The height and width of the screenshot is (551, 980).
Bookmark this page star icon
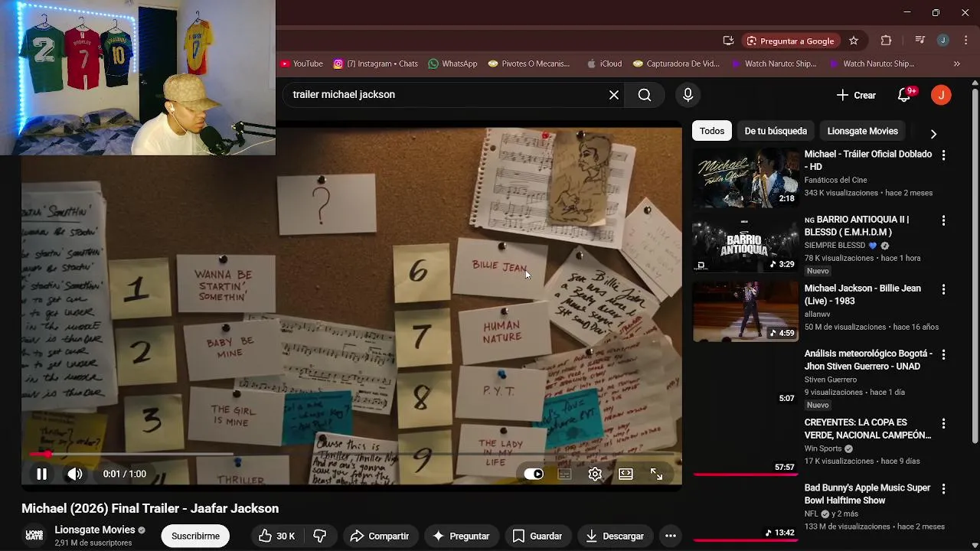(854, 41)
